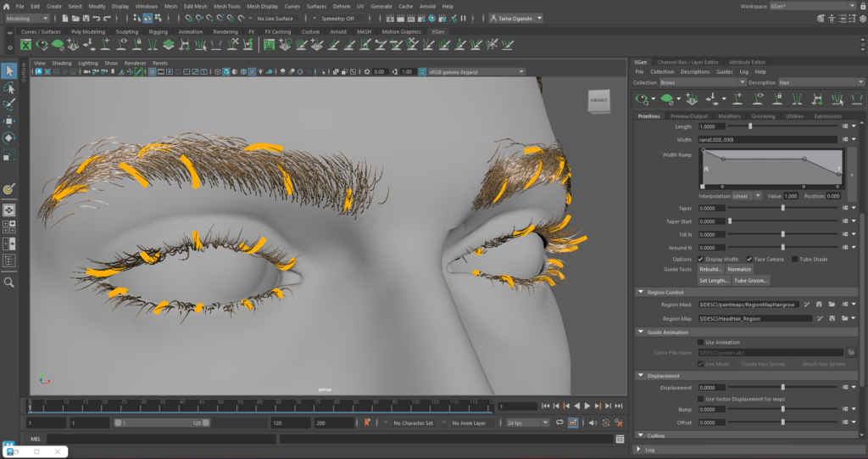Activate the Paint selection tool
Image resolution: width=868 pixels, height=459 pixels.
9,105
